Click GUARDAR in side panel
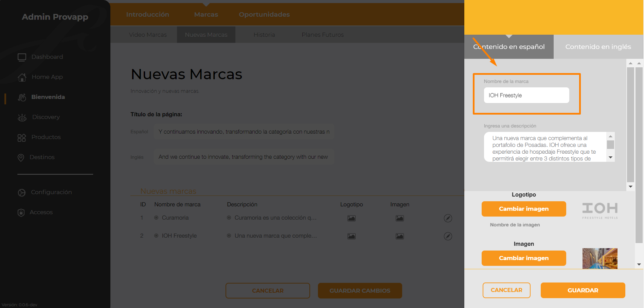Image resolution: width=644 pixels, height=308 pixels. (583, 290)
